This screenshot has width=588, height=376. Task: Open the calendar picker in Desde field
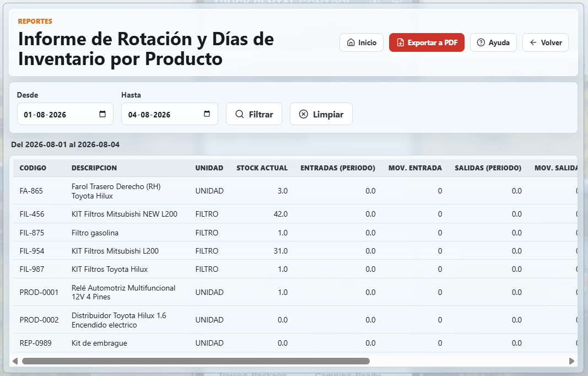click(103, 114)
